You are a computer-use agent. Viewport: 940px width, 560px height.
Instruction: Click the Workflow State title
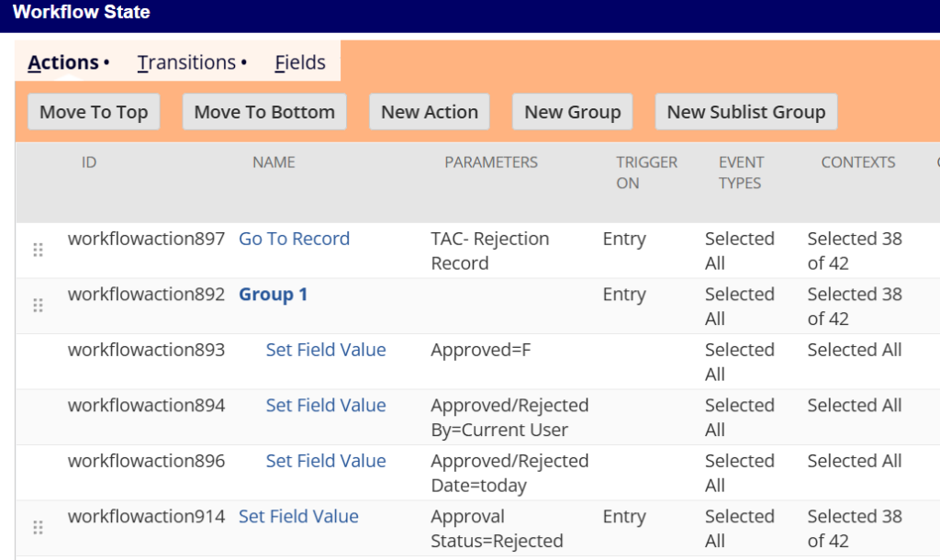(82, 12)
